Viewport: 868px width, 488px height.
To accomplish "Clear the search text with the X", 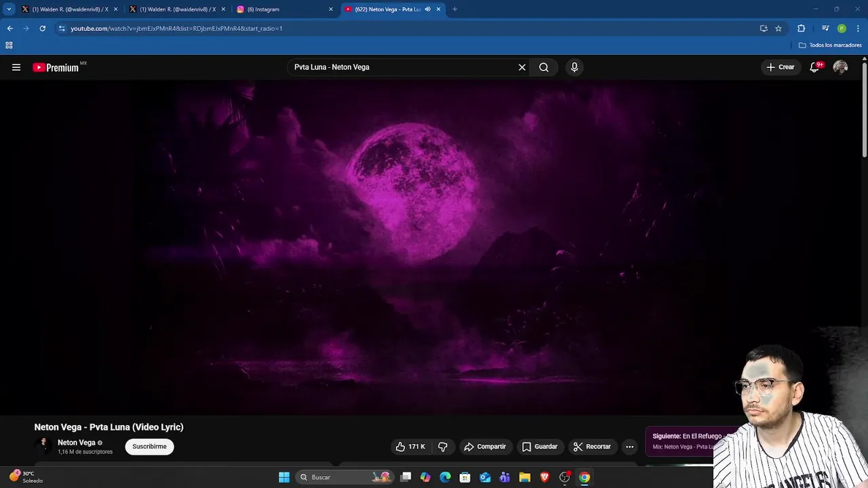I will (x=522, y=67).
